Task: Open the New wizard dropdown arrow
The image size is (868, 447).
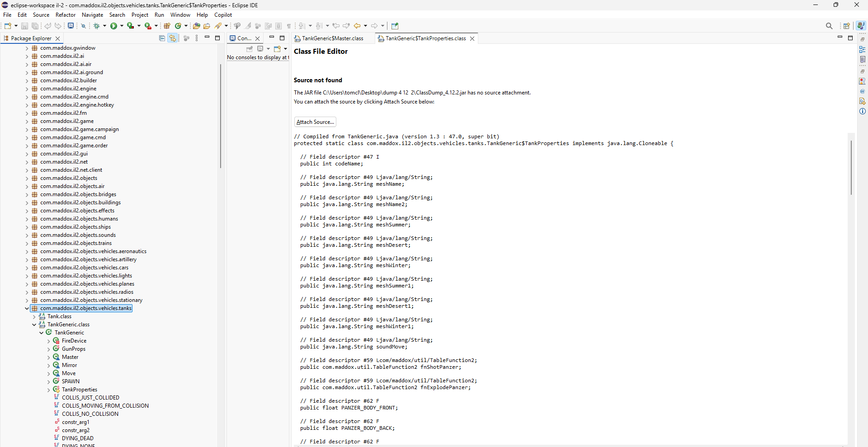Action: tap(16, 26)
